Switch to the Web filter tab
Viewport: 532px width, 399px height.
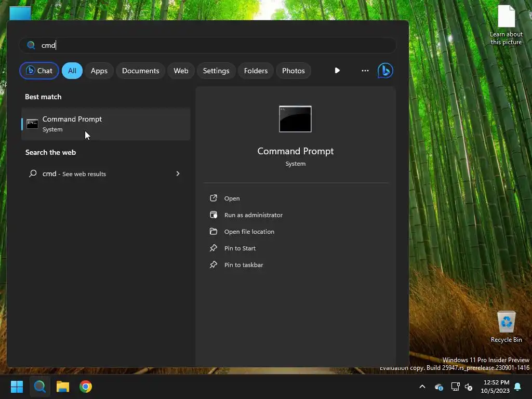181,71
